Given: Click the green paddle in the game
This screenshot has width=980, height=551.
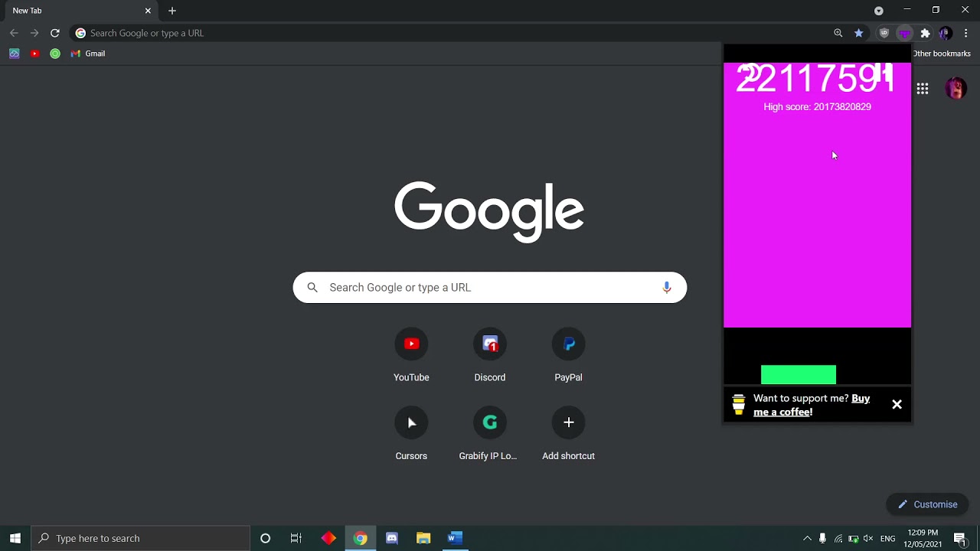Looking at the screenshot, I should pos(799,374).
